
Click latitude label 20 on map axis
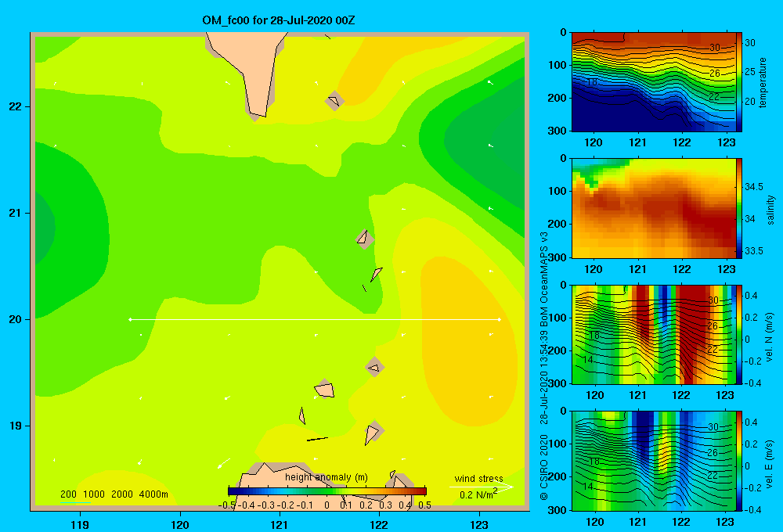(15, 319)
